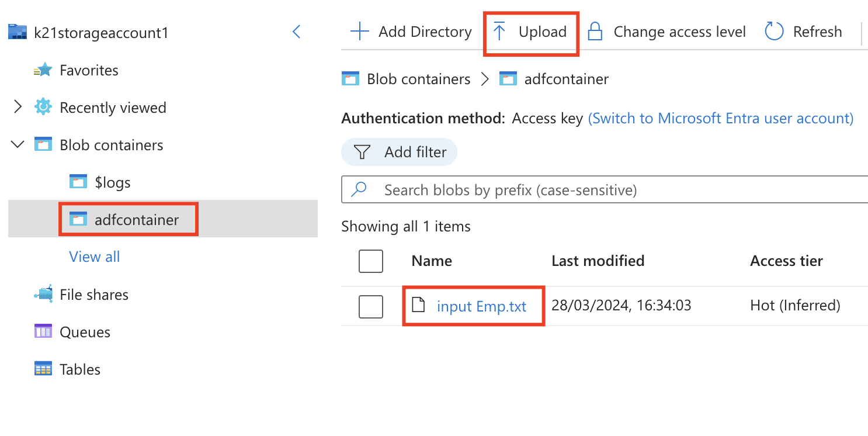
Task: Switch to Microsoft Entra user account
Action: coord(720,119)
